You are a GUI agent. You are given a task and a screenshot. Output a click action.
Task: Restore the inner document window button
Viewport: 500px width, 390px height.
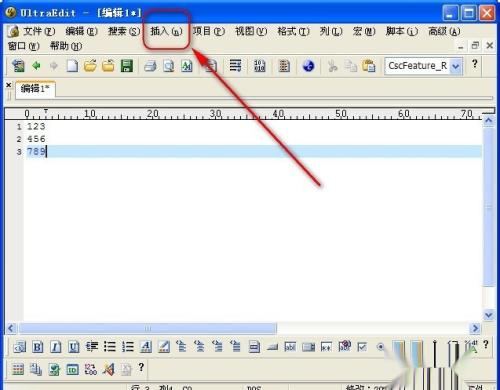[x=475, y=46]
